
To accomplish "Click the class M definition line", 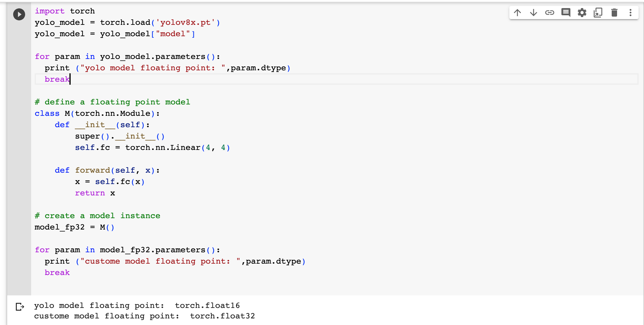I will pos(97,113).
